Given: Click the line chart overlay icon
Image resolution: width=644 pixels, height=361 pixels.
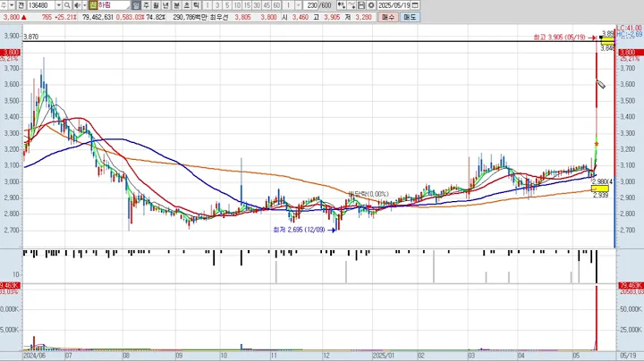Looking at the screenshot, I should [352, 5].
